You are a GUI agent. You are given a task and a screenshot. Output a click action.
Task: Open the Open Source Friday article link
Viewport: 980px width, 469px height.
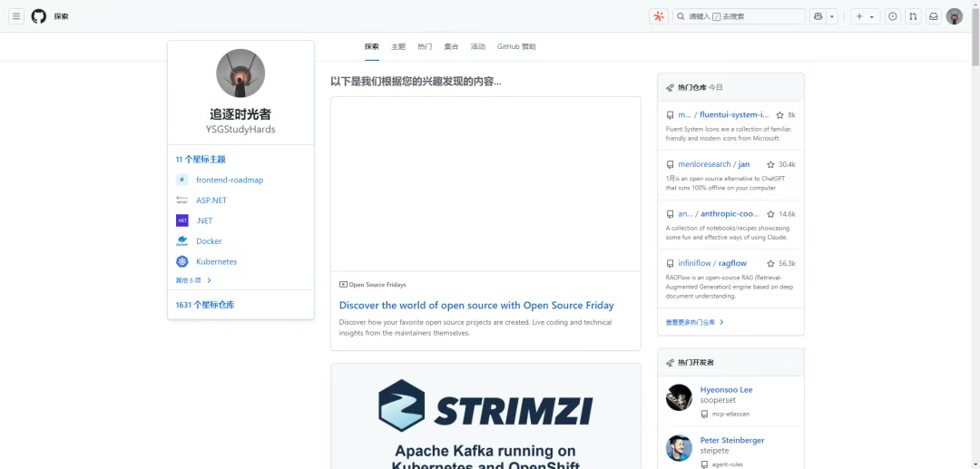tap(476, 306)
